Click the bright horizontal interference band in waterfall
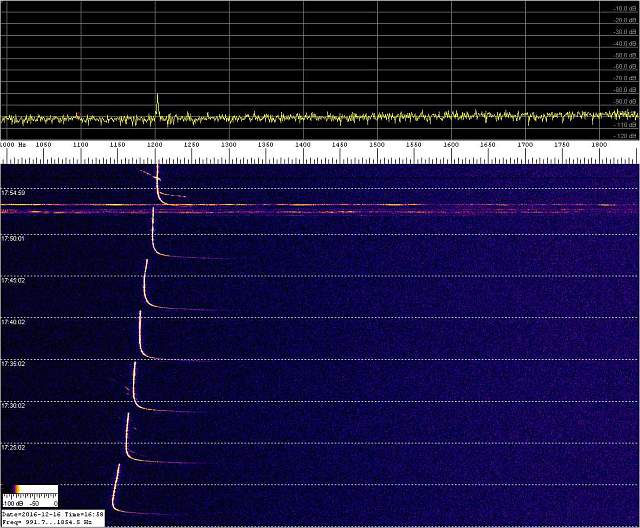640x528 pixels. (320, 208)
